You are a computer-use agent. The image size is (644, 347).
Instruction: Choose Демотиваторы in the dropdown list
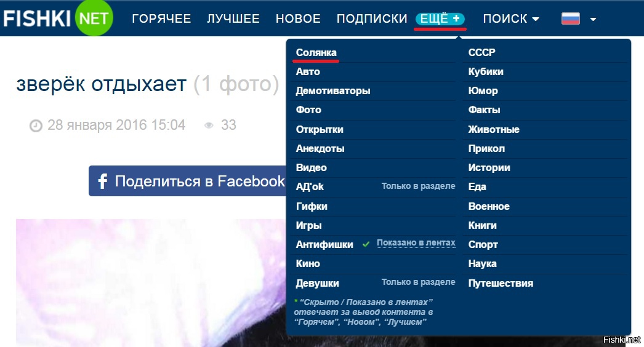click(x=333, y=90)
